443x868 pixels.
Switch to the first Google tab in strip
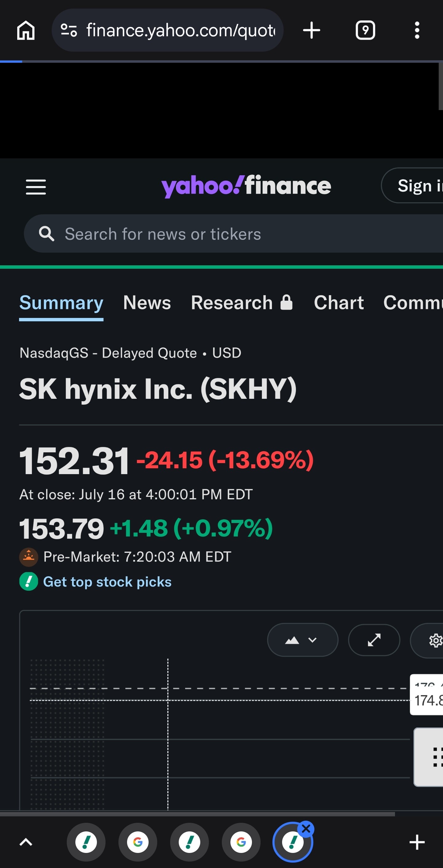pyautogui.click(x=138, y=842)
